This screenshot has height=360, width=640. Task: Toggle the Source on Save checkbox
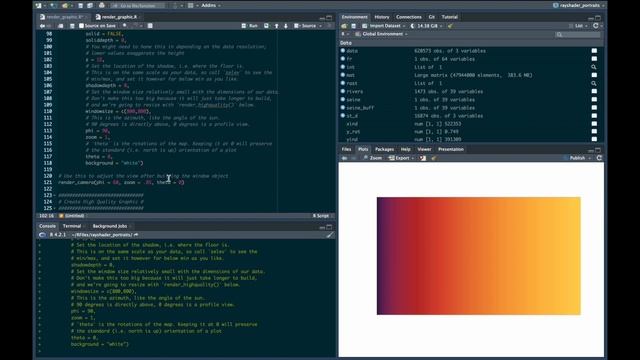coord(81,26)
